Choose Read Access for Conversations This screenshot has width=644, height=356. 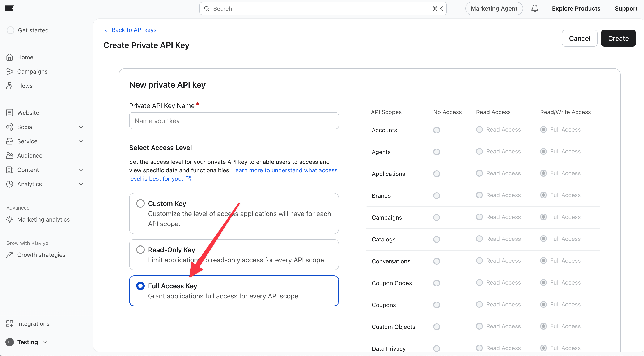point(479,261)
